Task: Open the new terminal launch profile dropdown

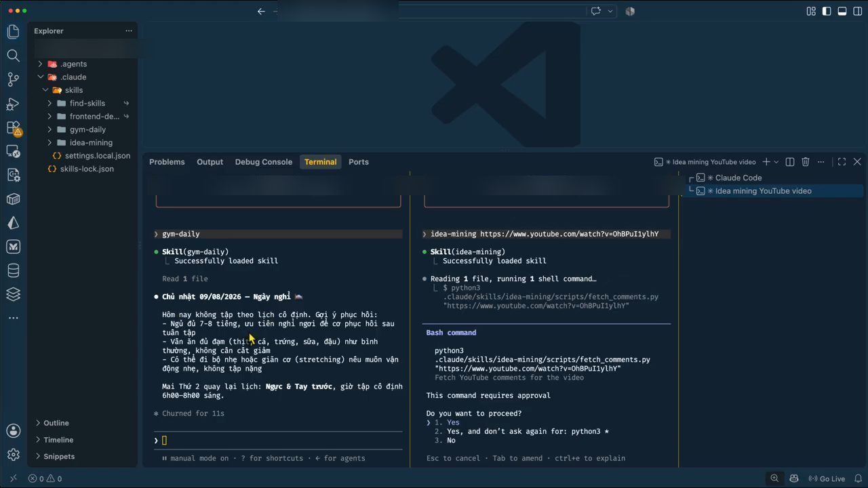Action: (776, 162)
